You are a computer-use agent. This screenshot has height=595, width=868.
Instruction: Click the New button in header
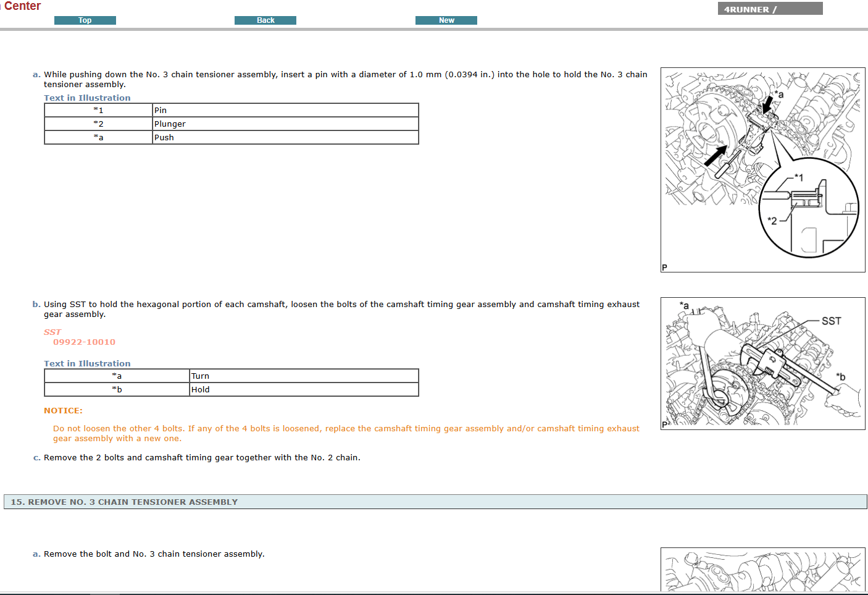446,20
